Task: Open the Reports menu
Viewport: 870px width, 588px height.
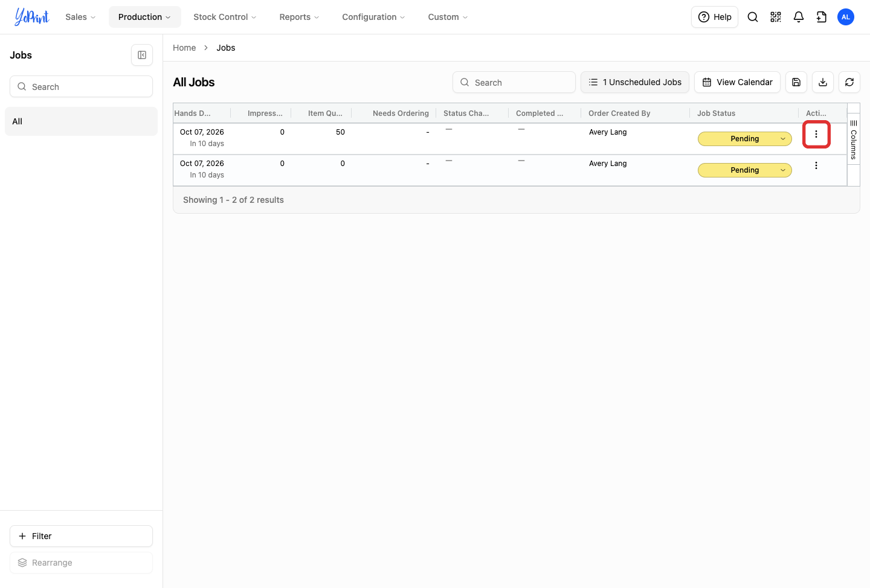Action: pos(299,17)
